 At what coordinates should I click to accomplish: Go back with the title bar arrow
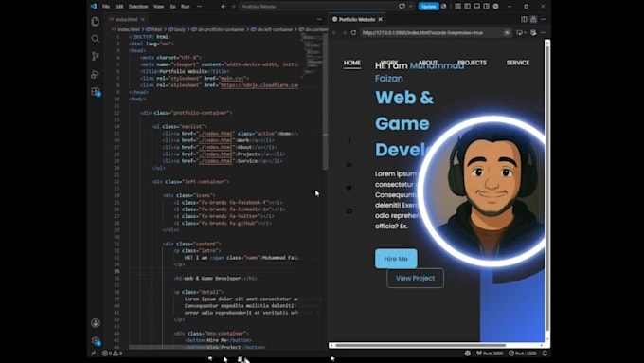pyautogui.click(x=224, y=7)
